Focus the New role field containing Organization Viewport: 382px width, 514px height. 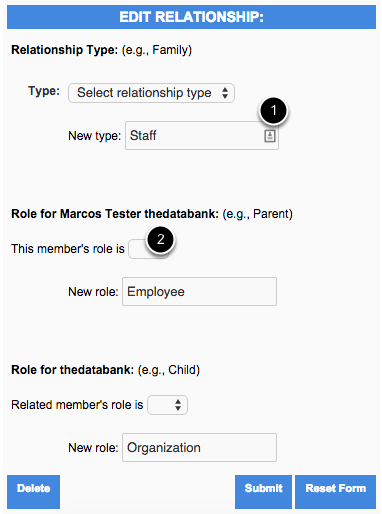pyautogui.click(x=199, y=447)
